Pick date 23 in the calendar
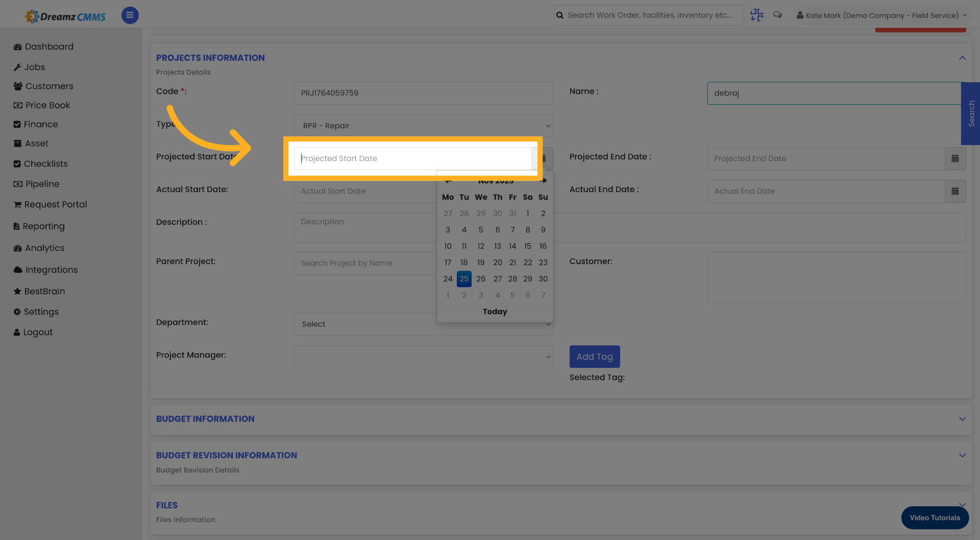 [543, 263]
